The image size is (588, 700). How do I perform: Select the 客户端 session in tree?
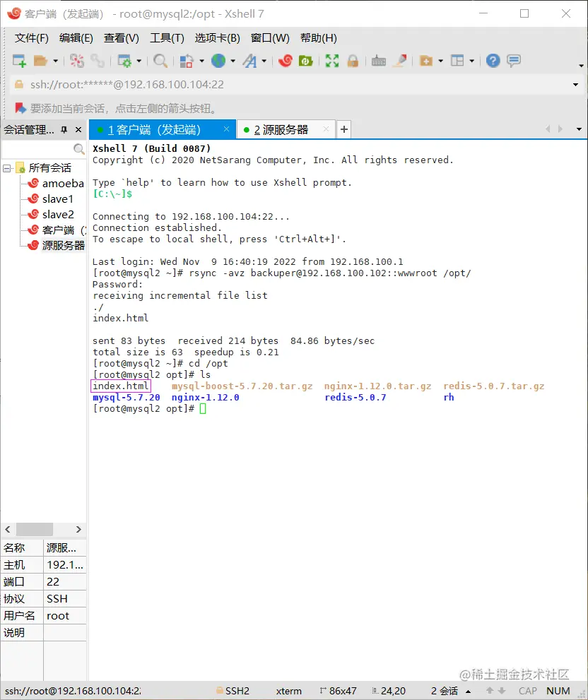tap(57, 230)
